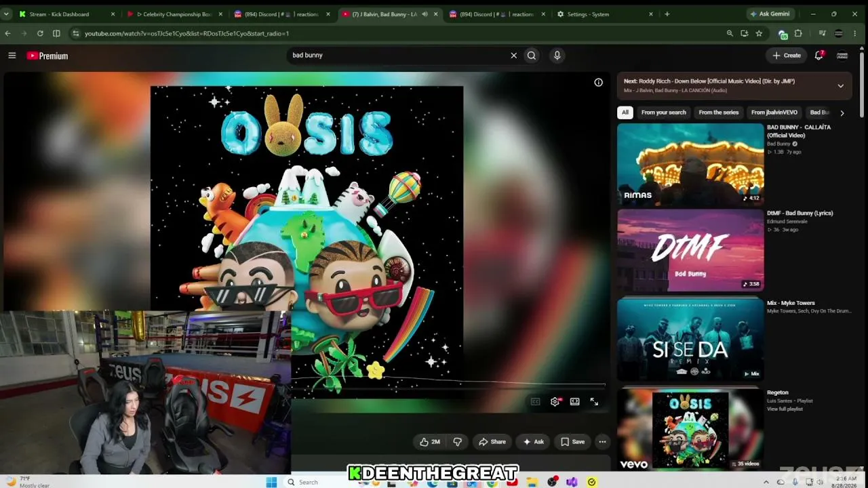
Task: Switch player to theater mode
Action: click(574, 401)
